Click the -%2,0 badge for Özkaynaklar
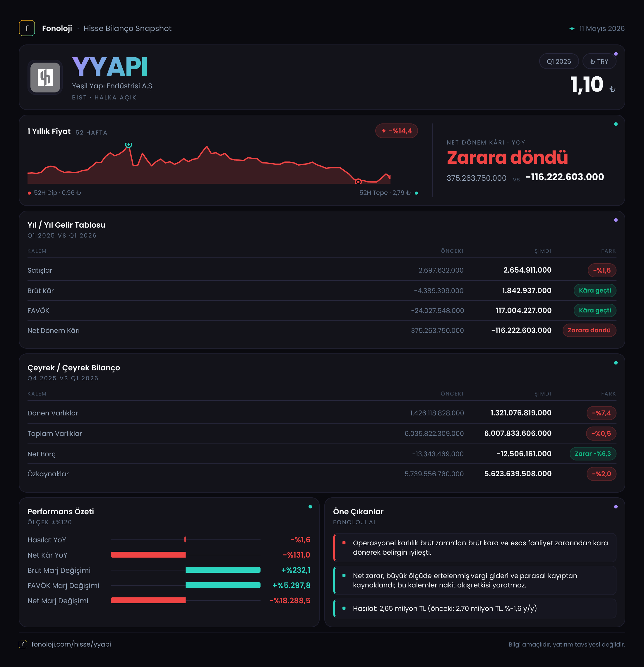 pyautogui.click(x=601, y=474)
